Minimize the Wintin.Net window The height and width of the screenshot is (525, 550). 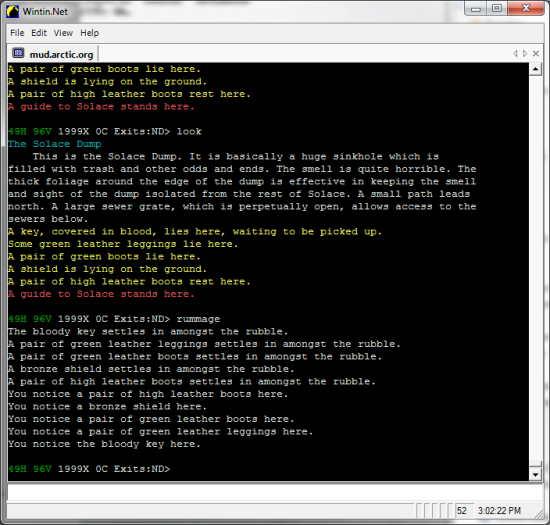pos(476,8)
